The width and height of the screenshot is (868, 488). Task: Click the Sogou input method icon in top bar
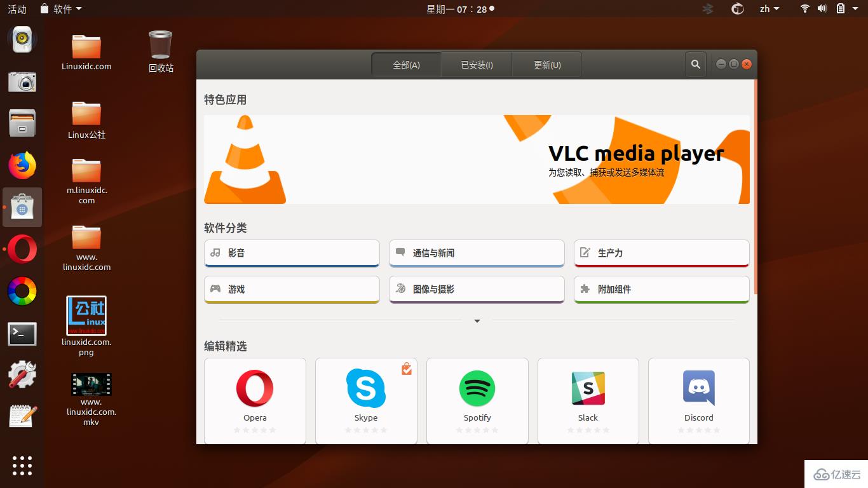[738, 8]
